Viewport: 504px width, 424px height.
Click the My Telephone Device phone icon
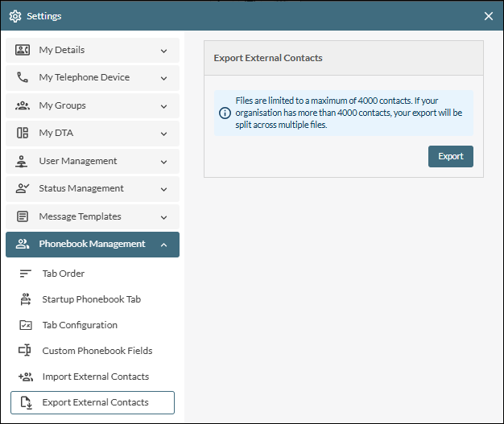click(23, 78)
